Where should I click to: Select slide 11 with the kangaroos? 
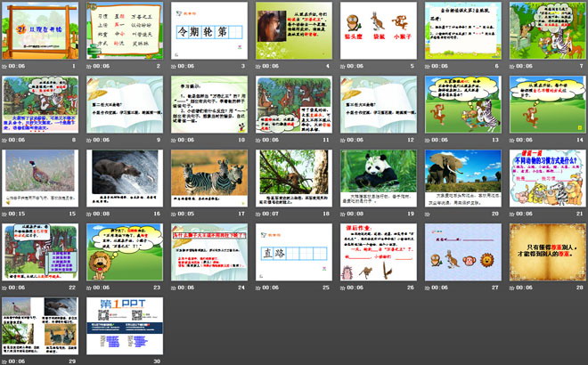point(294,104)
